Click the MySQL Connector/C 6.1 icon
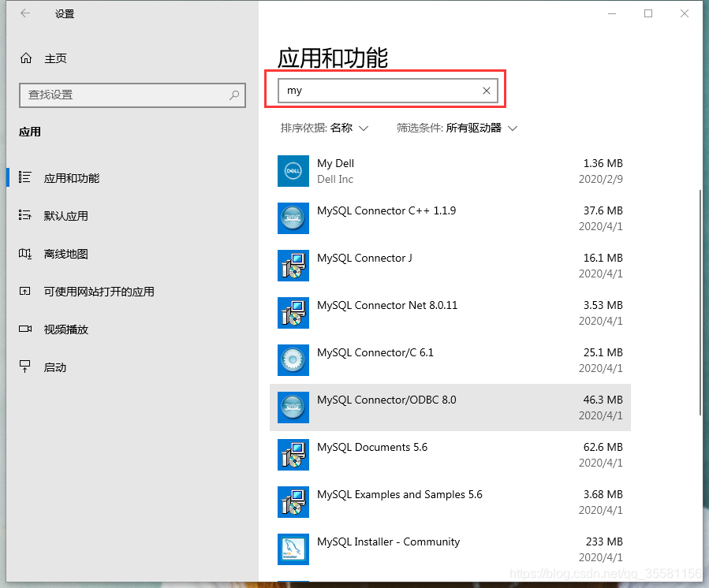 tap(293, 360)
